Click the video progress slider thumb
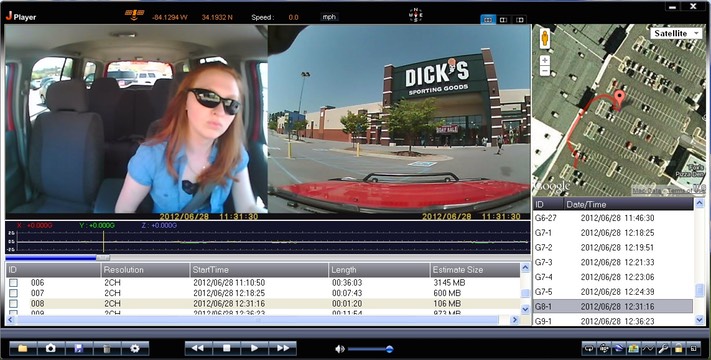This screenshot has width=711, height=360. (x=103, y=258)
